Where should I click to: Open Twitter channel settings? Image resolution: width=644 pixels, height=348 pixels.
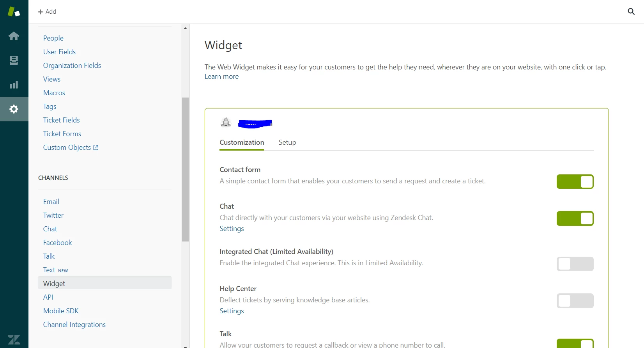coord(53,215)
